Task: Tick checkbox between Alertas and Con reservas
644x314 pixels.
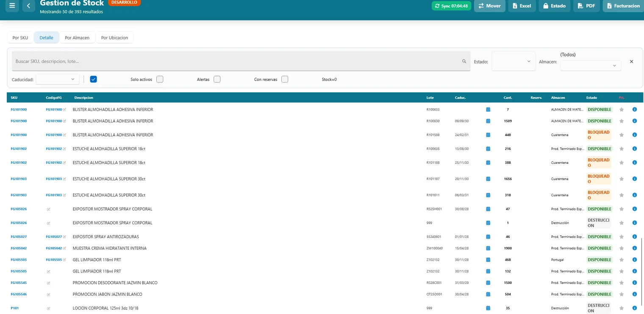Action: (217, 79)
